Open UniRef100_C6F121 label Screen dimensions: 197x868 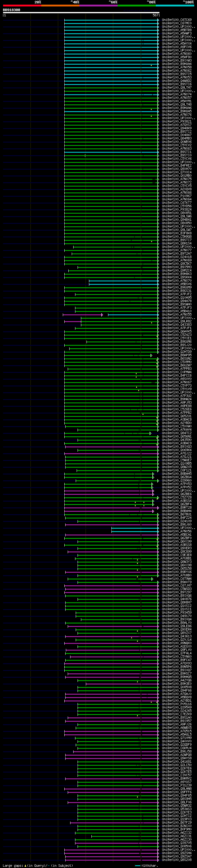[x=177, y=470]
